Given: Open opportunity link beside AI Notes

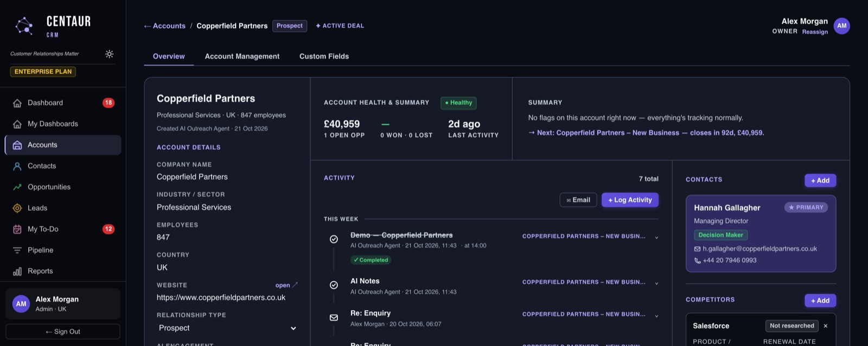Looking at the screenshot, I should pyautogui.click(x=584, y=282).
